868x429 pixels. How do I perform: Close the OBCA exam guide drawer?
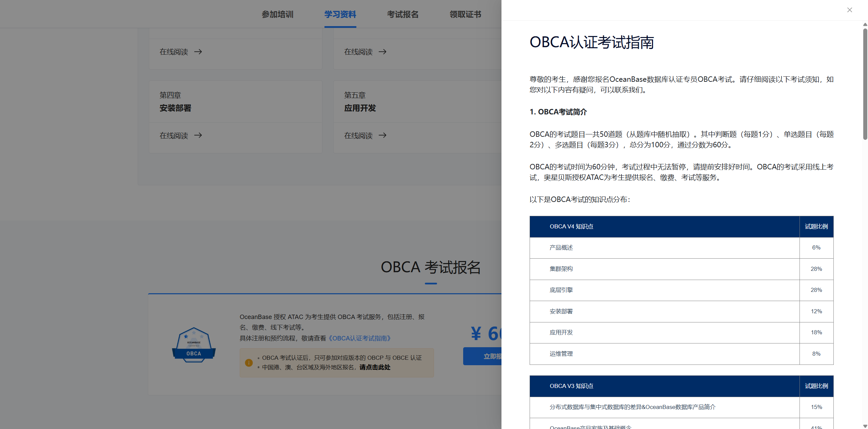click(x=849, y=10)
